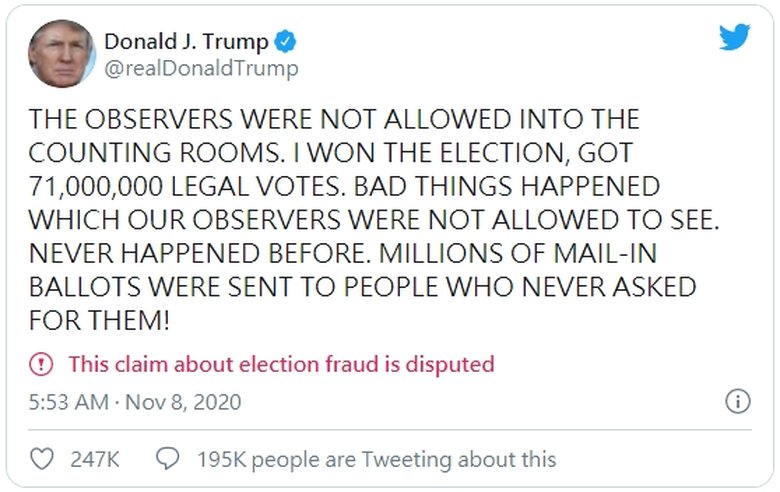
Task: Open the profile avatar photo
Action: [x=62, y=54]
